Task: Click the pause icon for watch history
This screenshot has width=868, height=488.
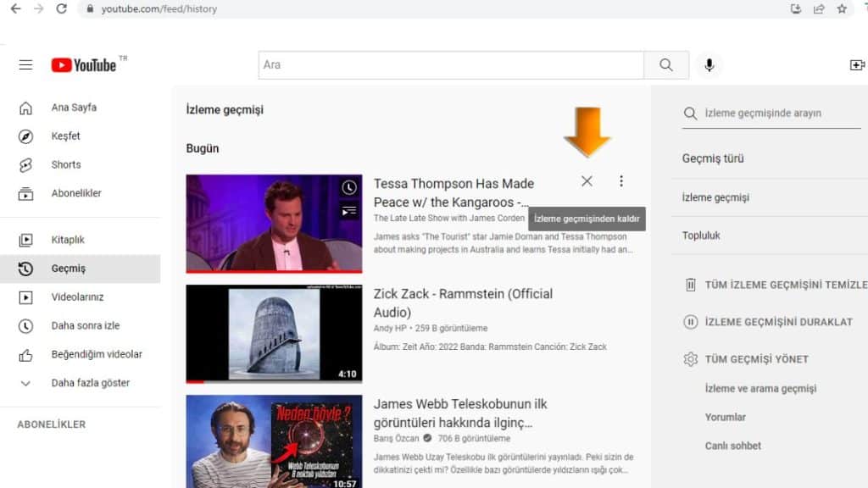Action: tap(690, 322)
